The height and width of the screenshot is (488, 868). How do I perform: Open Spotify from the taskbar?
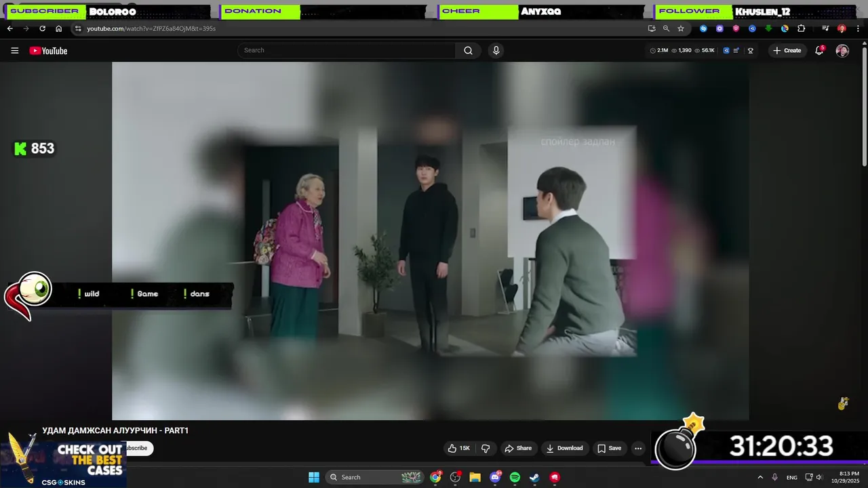pyautogui.click(x=515, y=477)
